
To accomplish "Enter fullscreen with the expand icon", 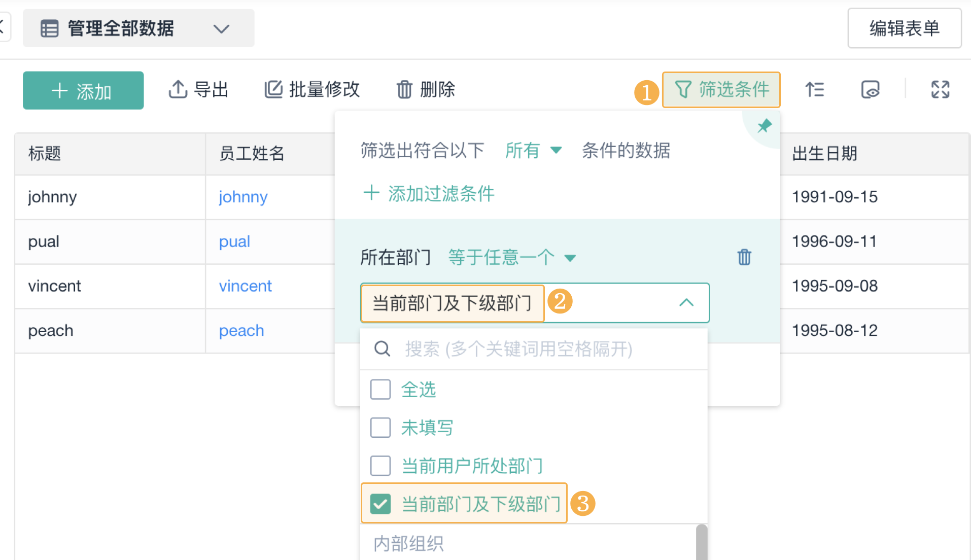I will point(940,90).
